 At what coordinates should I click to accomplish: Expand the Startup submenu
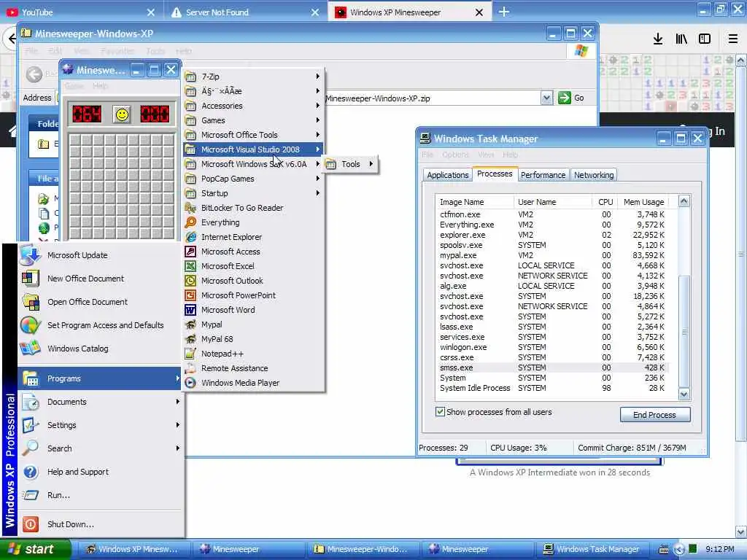point(254,193)
